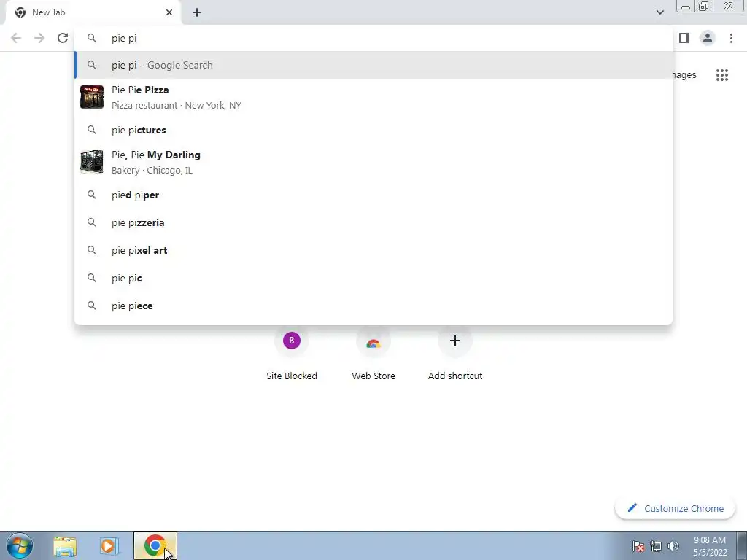
Task: Close the New Tab tab
Action: point(169,12)
